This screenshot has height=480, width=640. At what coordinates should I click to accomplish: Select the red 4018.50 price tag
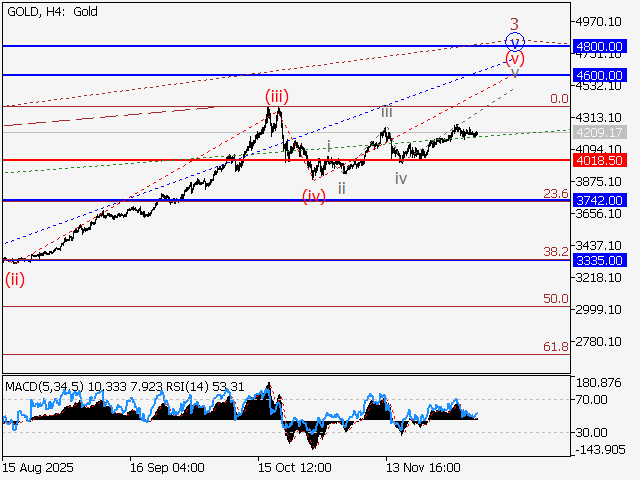[x=599, y=160]
